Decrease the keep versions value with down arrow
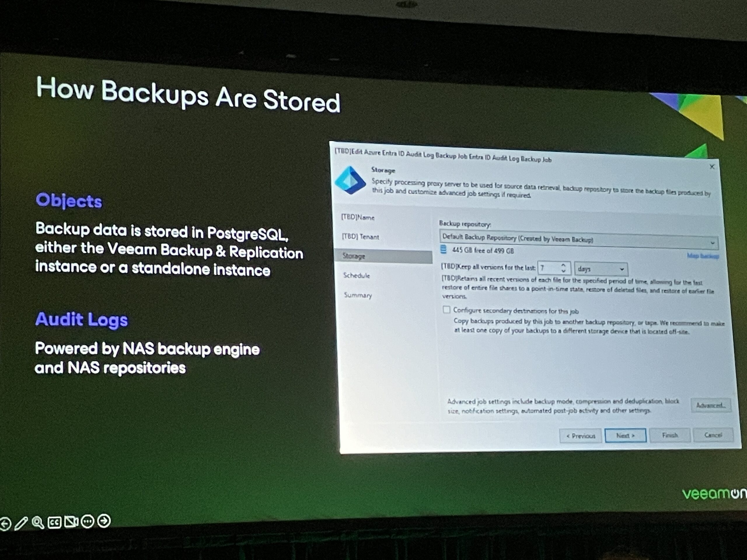This screenshot has height=560, width=747. [x=563, y=271]
